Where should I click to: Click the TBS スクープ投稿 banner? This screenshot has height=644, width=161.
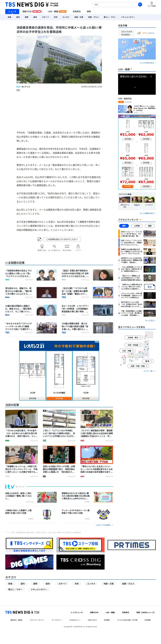tap(80, 545)
